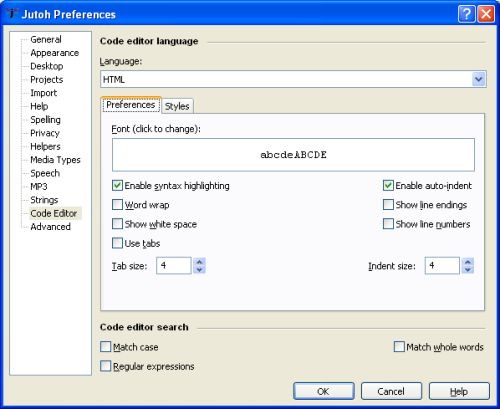The width and height of the screenshot is (500, 409).
Task: Choose the Privacy category
Action: point(45,133)
